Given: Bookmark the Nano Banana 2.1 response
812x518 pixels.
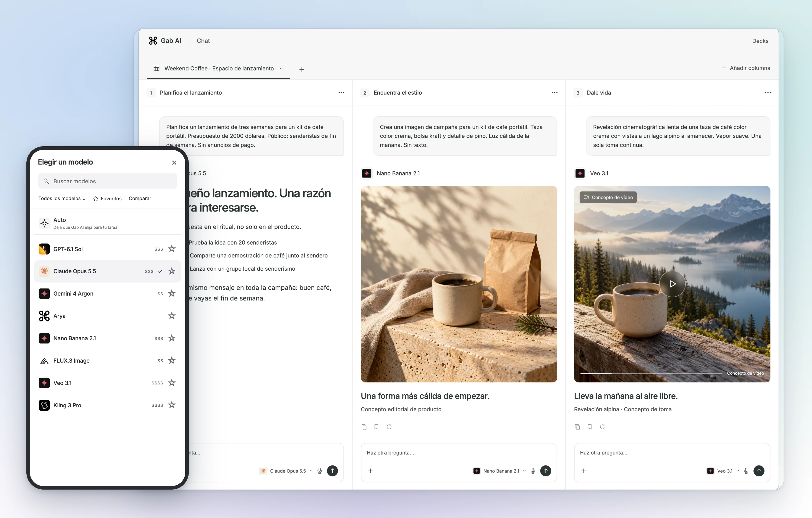Looking at the screenshot, I should click(x=376, y=427).
